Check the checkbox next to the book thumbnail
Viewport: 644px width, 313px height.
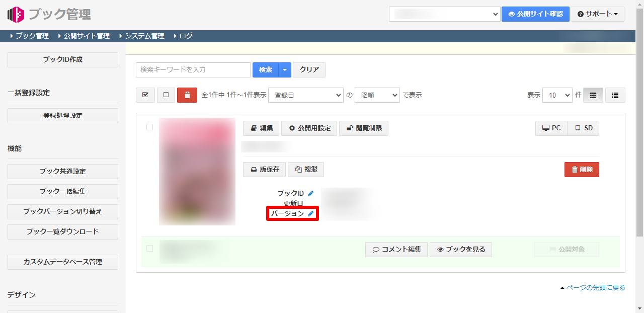(149, 127)
